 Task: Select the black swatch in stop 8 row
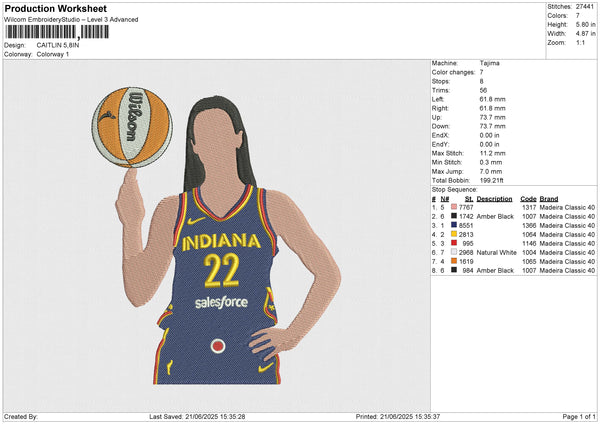(454, 270)
